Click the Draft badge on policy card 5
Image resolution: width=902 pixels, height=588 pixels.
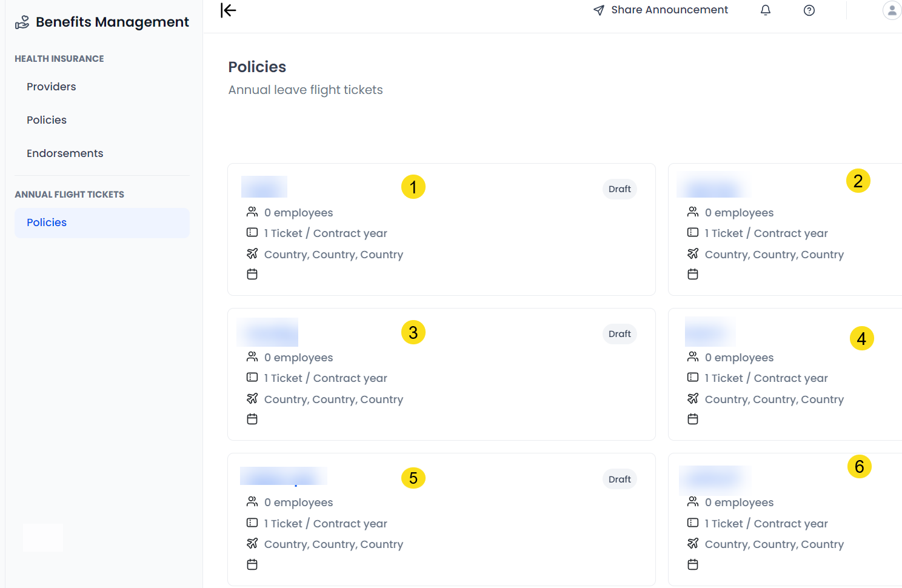click(x=619, y=479)
